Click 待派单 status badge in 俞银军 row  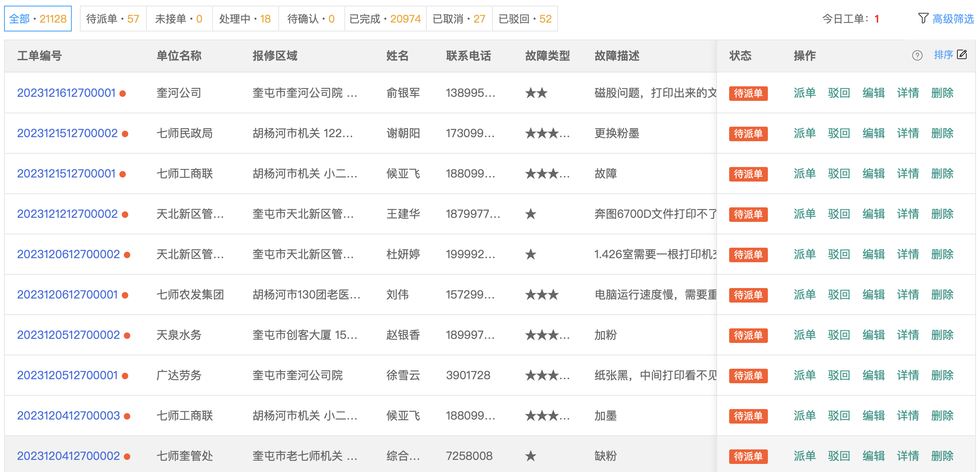(x=748, y=93)
